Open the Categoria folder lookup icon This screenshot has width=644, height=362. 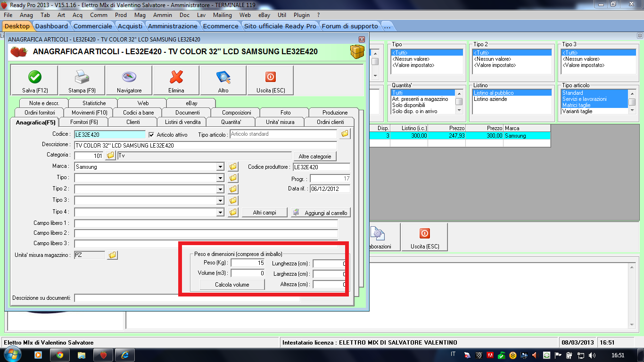pyautogui.click(x=110, y=155)
